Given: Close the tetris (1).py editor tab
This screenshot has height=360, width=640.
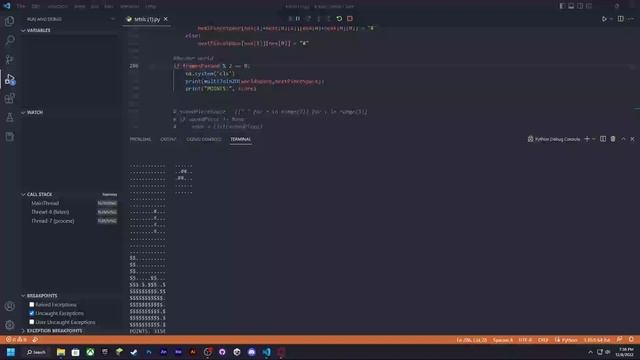Looking at the screenshot, I should (166, 19).
